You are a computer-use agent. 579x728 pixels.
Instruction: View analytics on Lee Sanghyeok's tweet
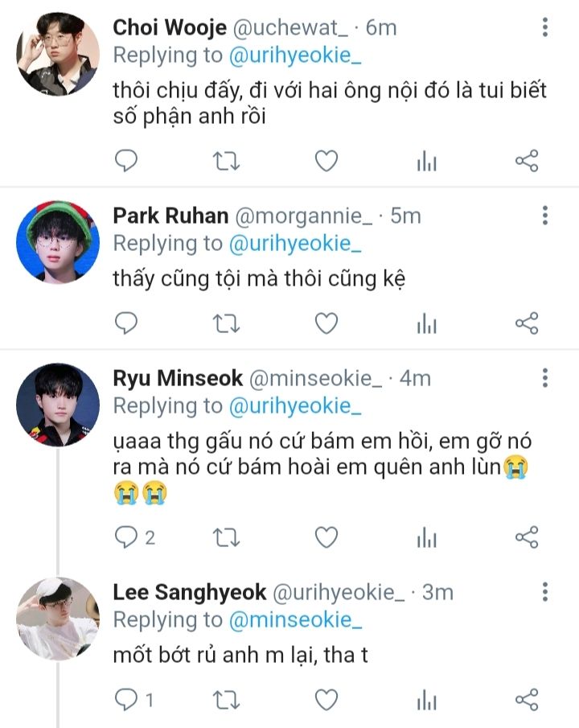tap(426, 700)
